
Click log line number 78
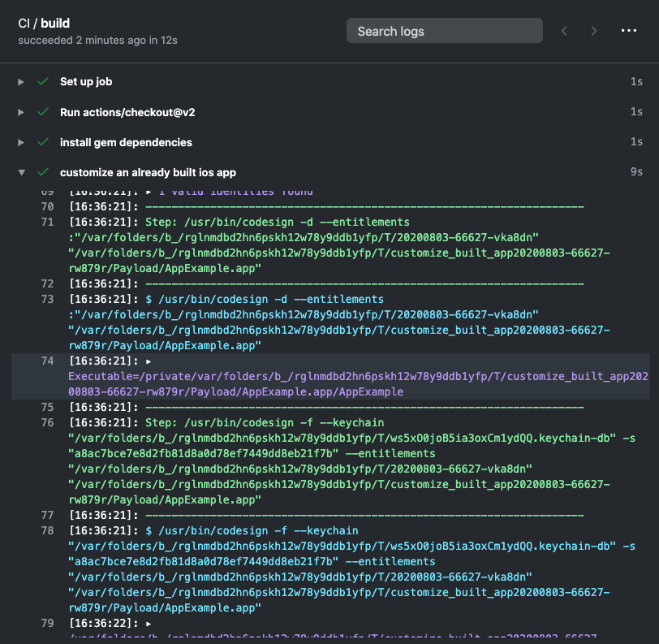(x=46, y=531)
